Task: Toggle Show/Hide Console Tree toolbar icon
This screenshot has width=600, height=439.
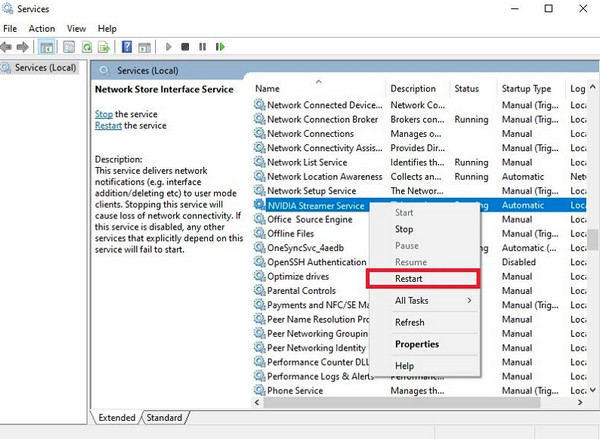Action: click(x=47, y=47)
